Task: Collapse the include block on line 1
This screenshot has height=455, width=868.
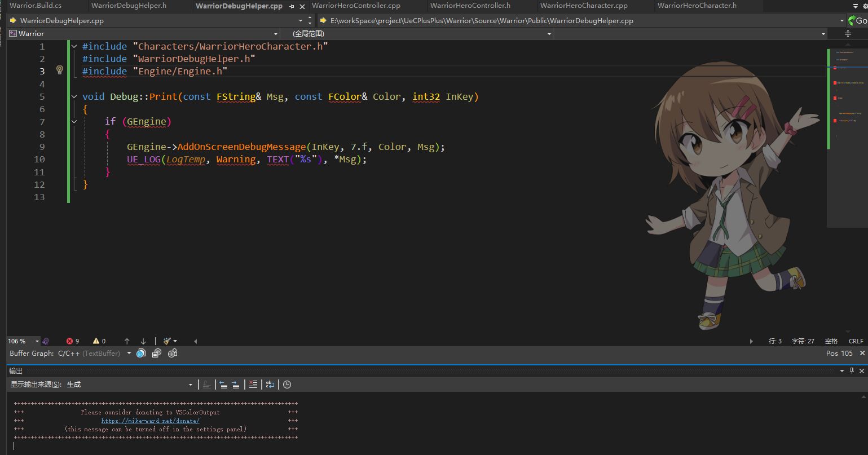Action: [74, 46]
